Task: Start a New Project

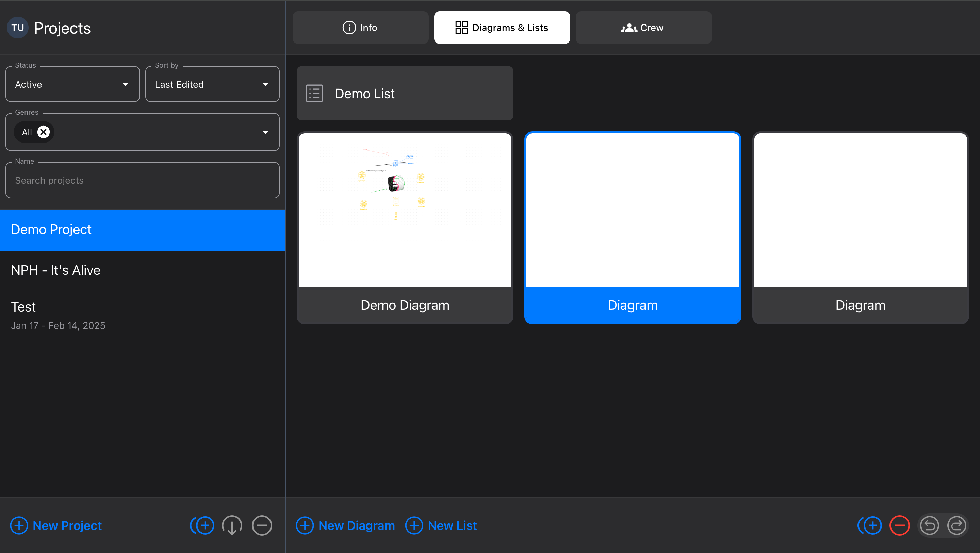Action: [56, 525]
